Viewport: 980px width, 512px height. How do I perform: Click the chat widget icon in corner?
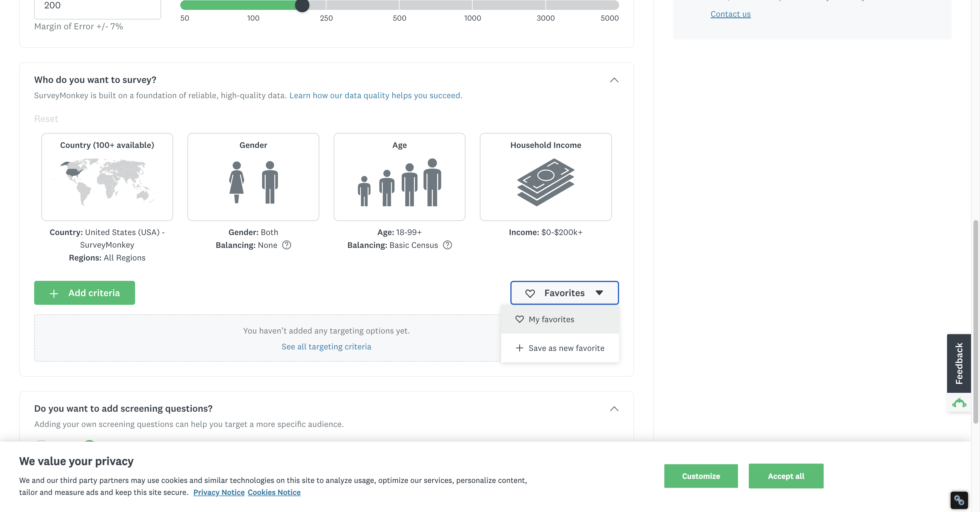pyautogui.click(x=959, y=500)
